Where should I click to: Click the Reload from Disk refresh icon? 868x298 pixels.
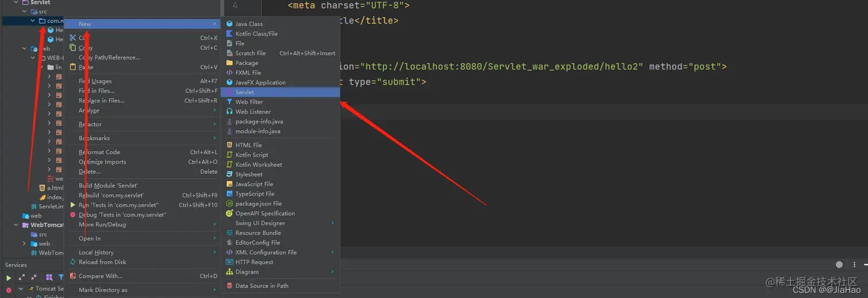(73, 262)
